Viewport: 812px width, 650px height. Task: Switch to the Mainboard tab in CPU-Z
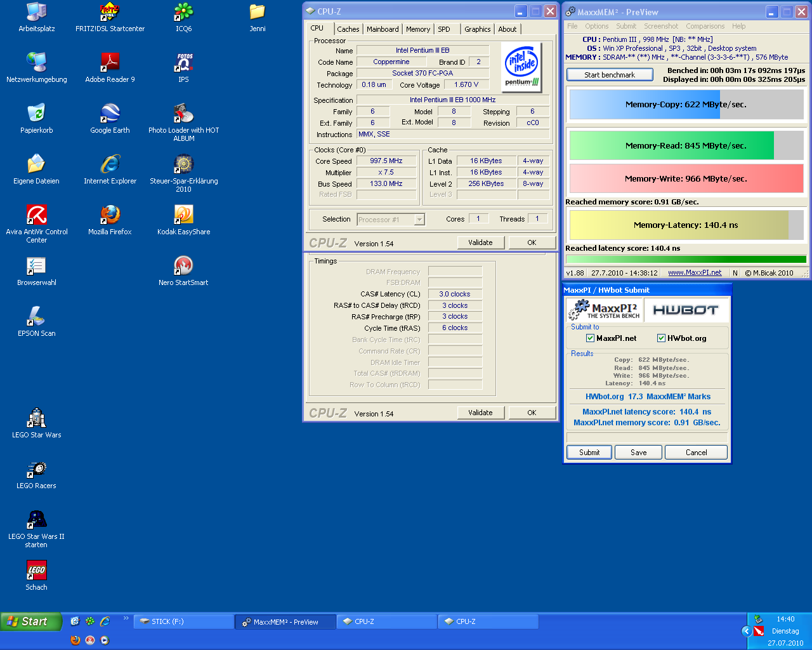(383, 29)
